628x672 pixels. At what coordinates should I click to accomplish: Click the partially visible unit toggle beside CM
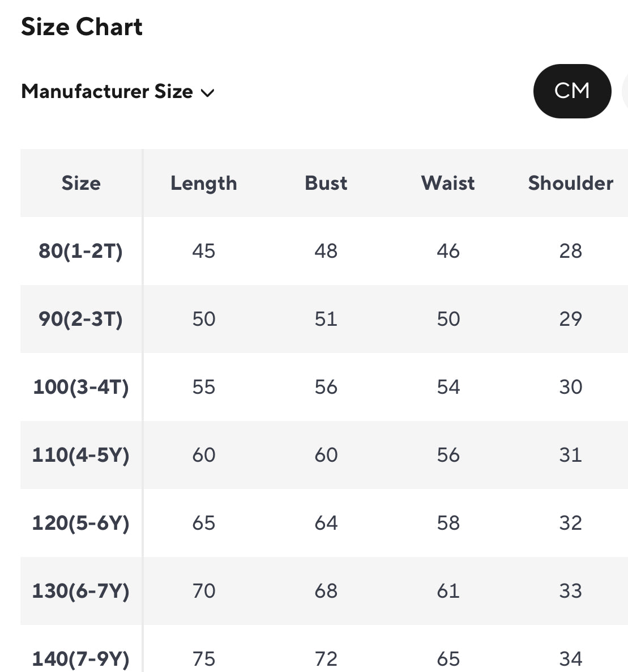pyautogui.click(x=625, y=91)
